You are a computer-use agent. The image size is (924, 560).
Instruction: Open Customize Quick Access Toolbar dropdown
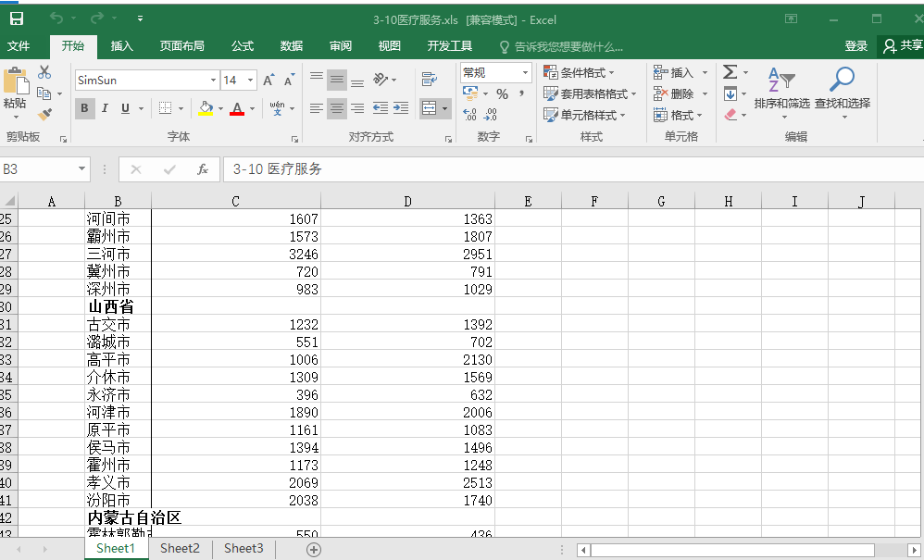(140, 19)
